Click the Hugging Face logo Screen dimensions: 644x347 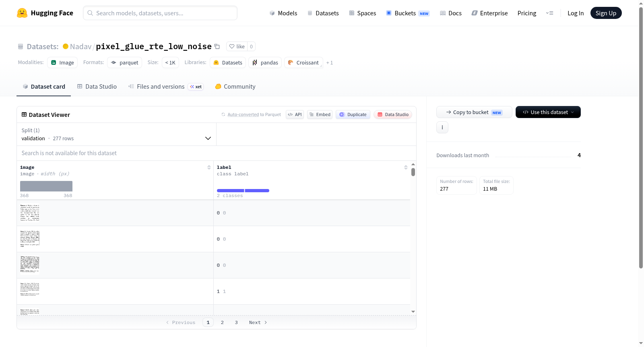45,13
